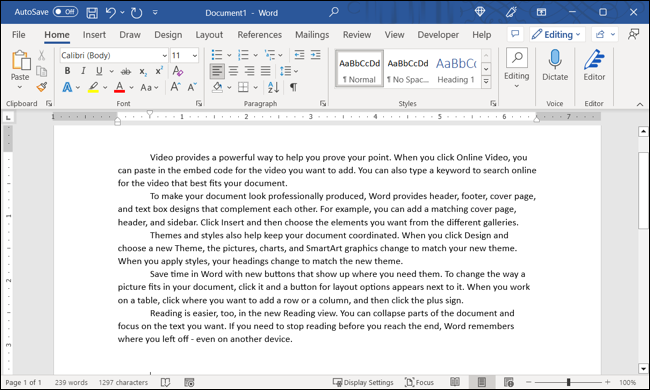650x390 pixels.
Task: Undo the last action
Action: pyautogui.click(x=111, y=12)
